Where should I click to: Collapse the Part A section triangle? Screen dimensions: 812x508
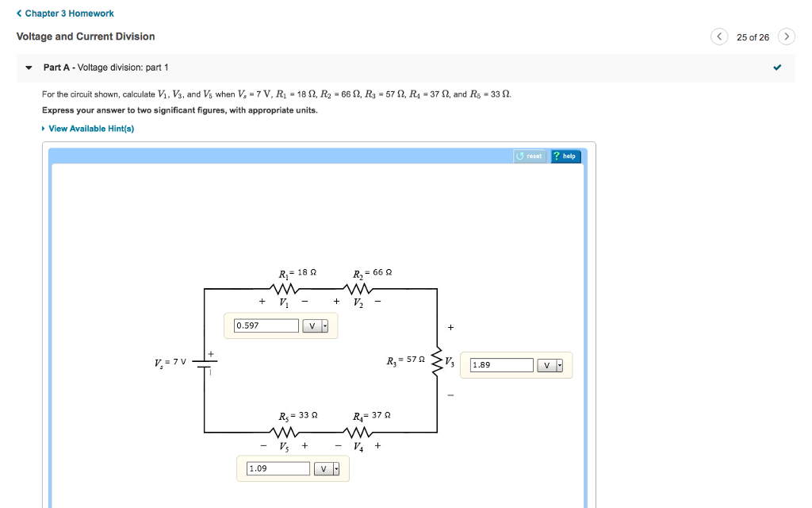[x=29, y=68]
